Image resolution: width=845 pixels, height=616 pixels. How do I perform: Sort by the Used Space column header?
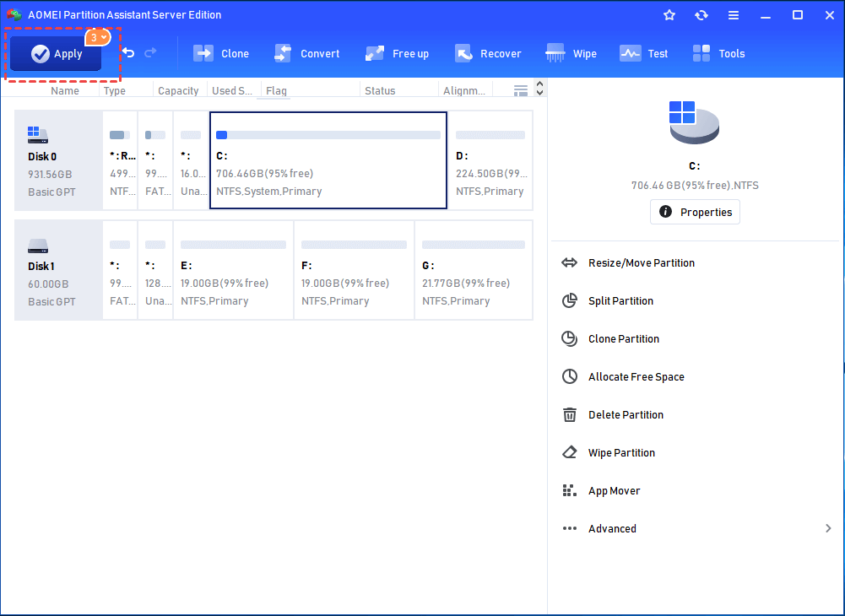232,90
